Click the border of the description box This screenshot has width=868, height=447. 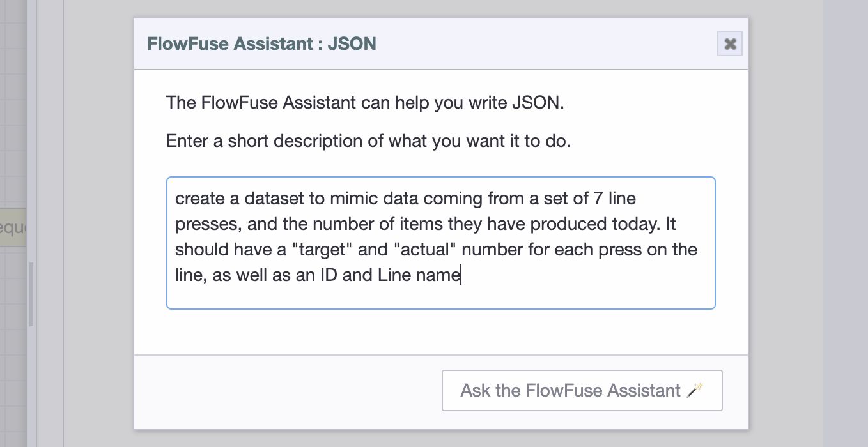440,177
